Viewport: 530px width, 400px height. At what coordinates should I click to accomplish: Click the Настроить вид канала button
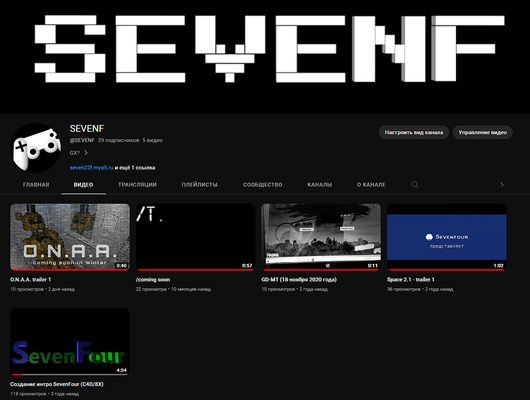[414, 132]
